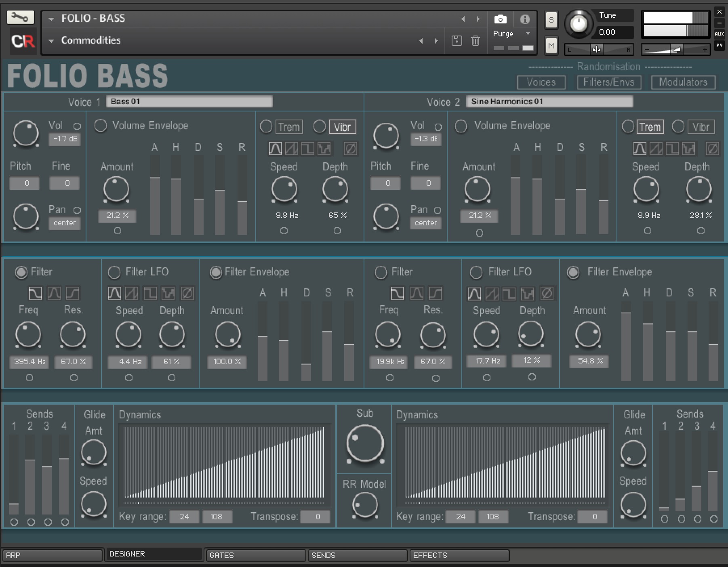Open Commodities preset dropdown arrow
728x567 pixels.
tap(51, 40)
